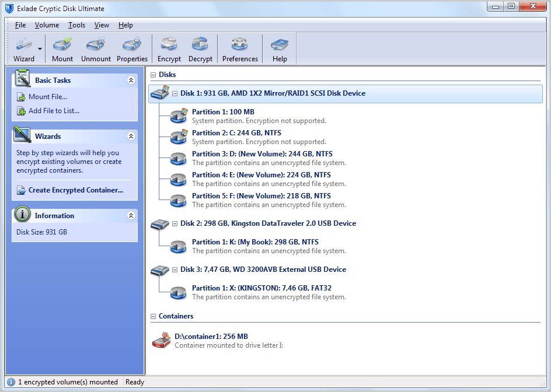Open Preferences from the toolbar

pos(240,48)
